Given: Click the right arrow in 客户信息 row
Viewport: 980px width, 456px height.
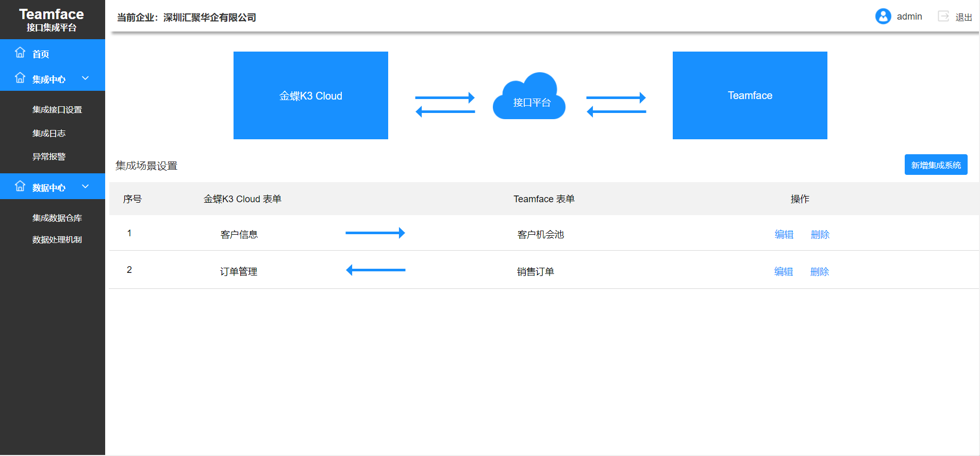Looking at the screenshot, I should (x=375, y=233).
